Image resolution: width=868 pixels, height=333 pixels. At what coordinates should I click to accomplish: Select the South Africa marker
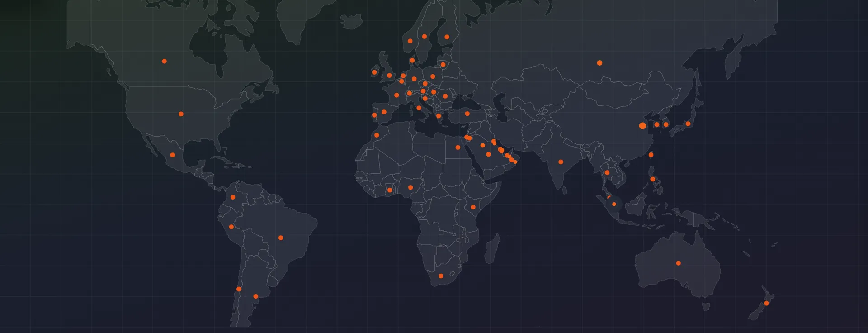pos(441,276)
